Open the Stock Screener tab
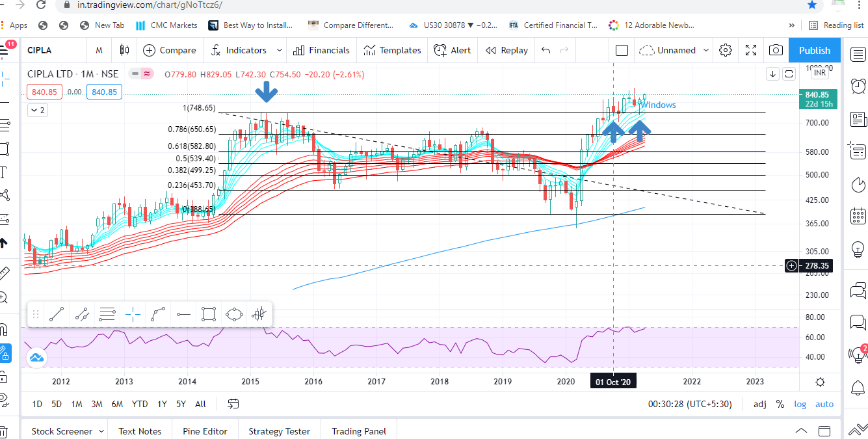Image resolution: width=868 pixels, height=439 pixels. (x=61, y=431)
